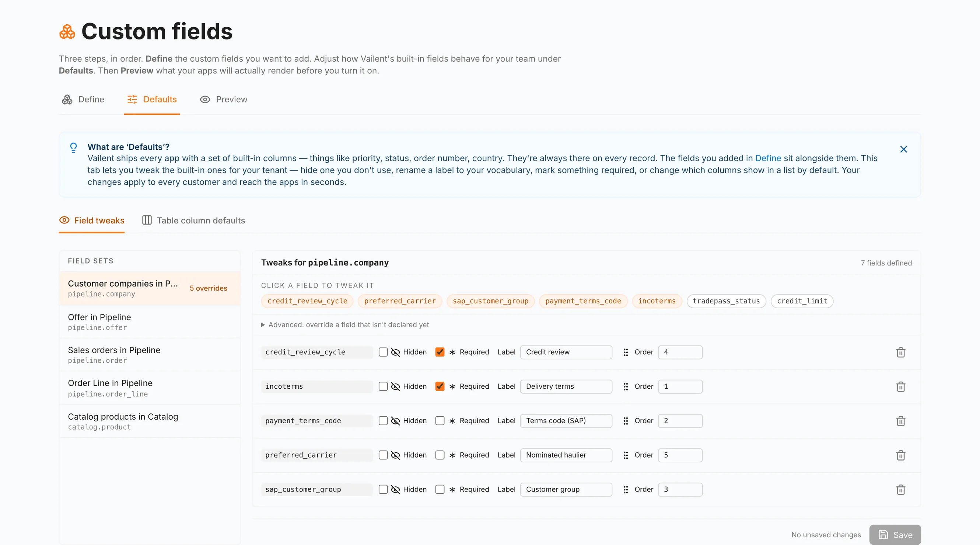980x545 pixels.
Task: Open Table column defaults sub-tab
Action: tap(193, 221)
